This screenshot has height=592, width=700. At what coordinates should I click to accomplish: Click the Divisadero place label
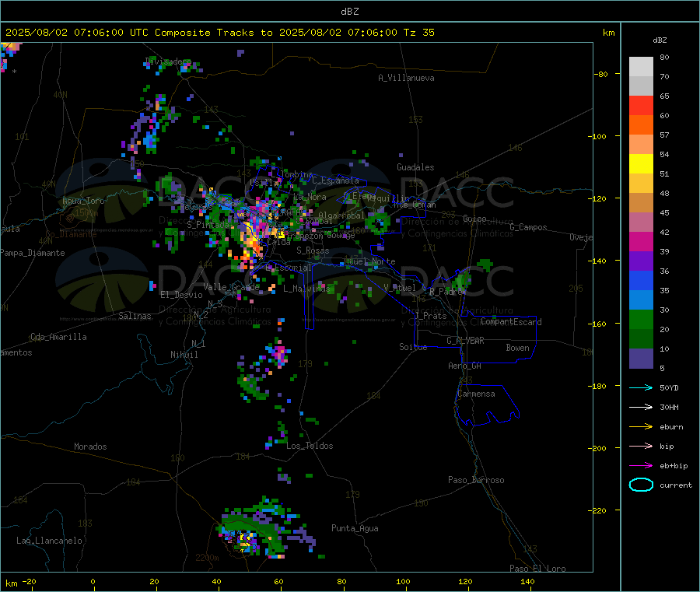(168, 61)
